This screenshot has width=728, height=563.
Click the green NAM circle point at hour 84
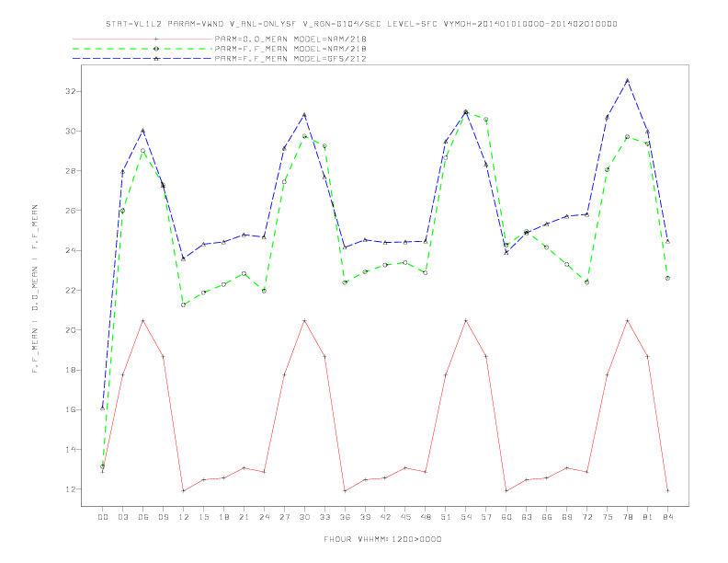click(x=667, y=278)
